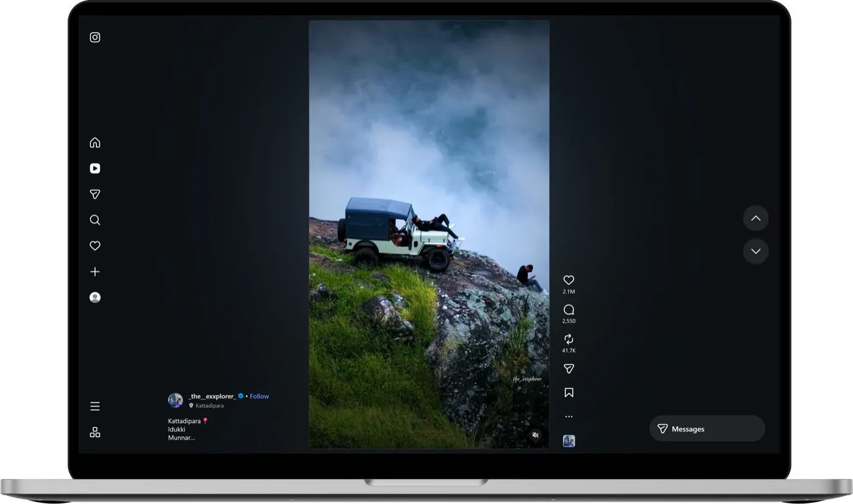Open the comments with 2,550 count
Image resolution: width=853 pixels, height=504 pixels.
(568, 310)
